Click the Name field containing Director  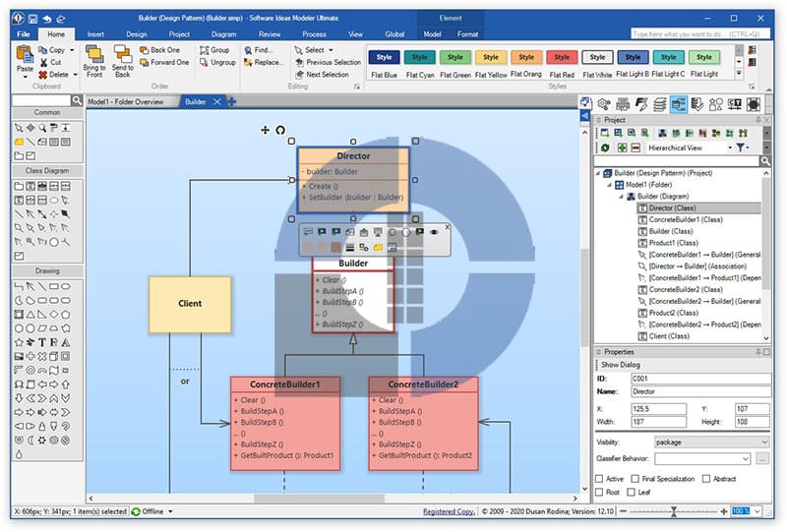[x=700, y=391]
